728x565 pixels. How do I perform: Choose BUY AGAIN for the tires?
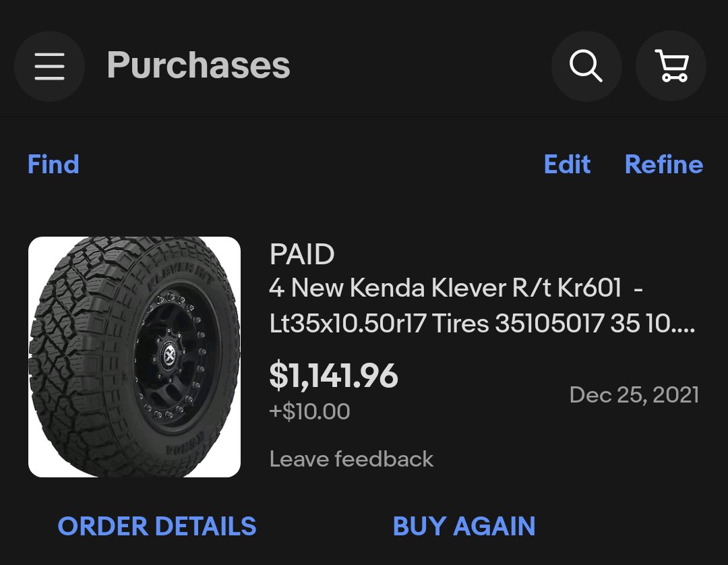pyautogui.click(x=464, y=526)
